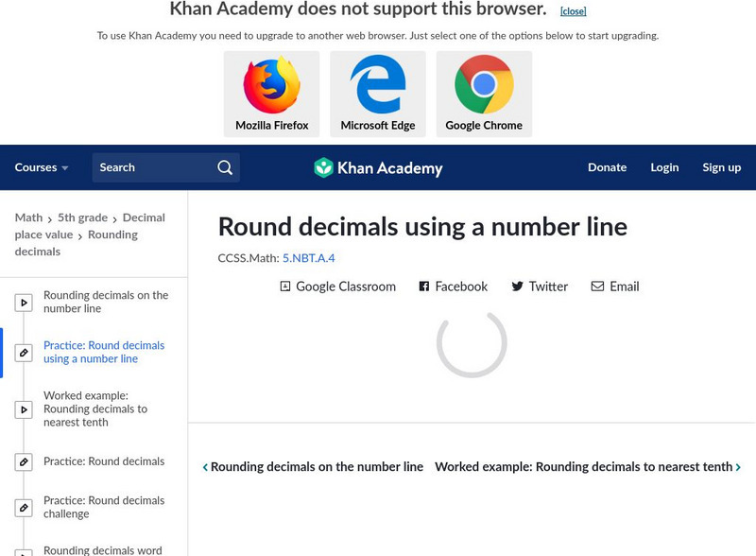Click the Sign up button
Image resolution: width=756 pixels, height=556 pixels.
(721, 167)
